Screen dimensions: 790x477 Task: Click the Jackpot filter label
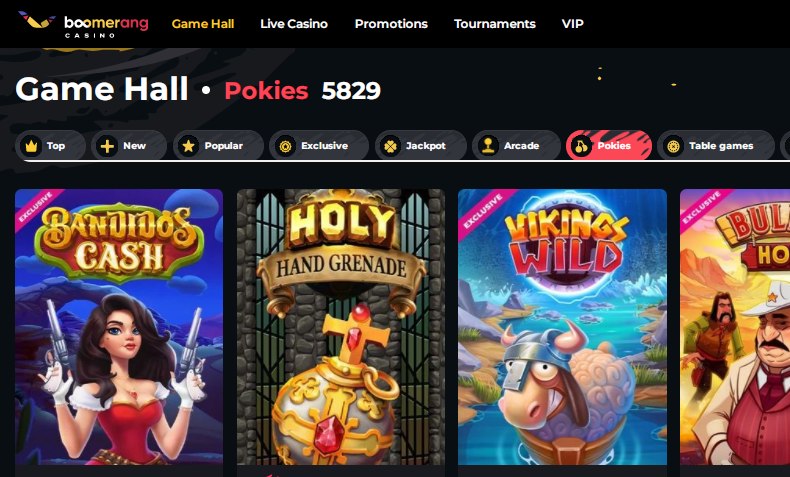[426, 146]
